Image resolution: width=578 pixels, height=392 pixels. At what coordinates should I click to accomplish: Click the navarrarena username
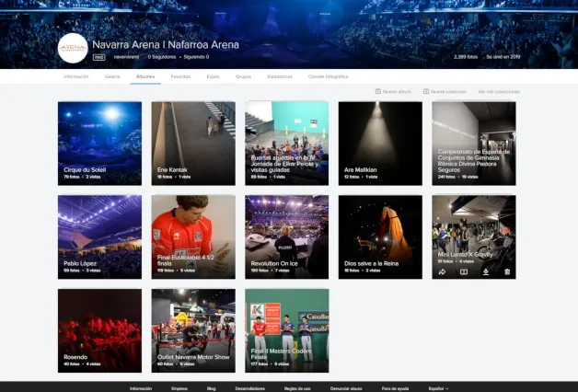coord(126,57)
